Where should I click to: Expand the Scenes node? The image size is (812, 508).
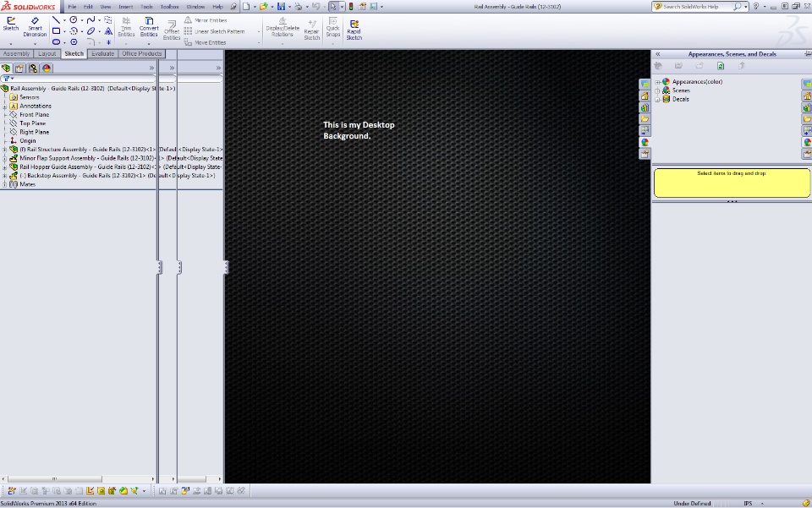point(657,90)
